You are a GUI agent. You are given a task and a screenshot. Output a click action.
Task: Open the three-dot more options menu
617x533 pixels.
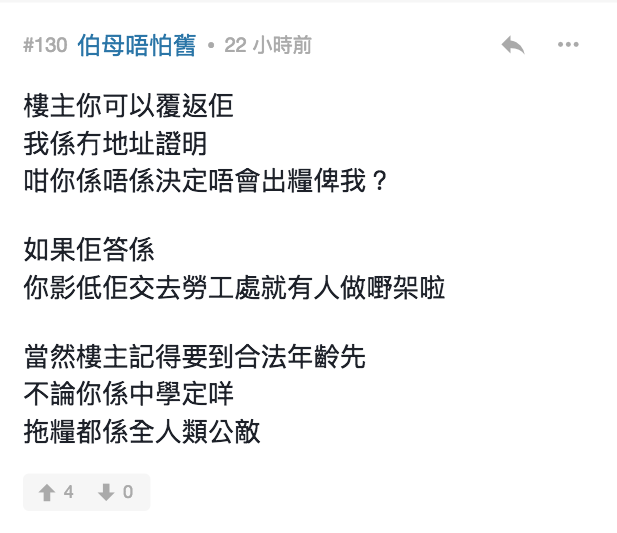pyautogui.click(x=568, y=46)
